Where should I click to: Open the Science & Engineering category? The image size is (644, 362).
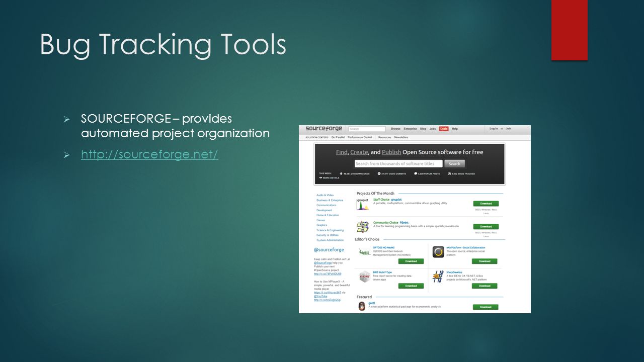point(330,230)
